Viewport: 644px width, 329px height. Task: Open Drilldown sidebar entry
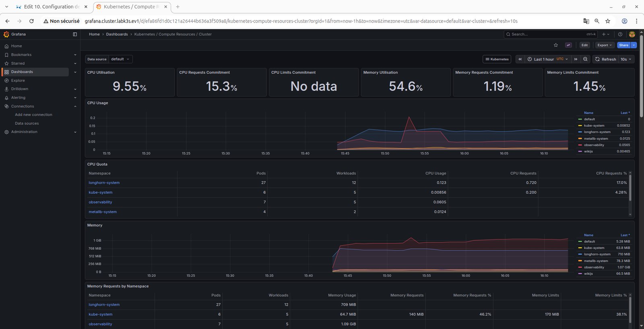(20, 89)
